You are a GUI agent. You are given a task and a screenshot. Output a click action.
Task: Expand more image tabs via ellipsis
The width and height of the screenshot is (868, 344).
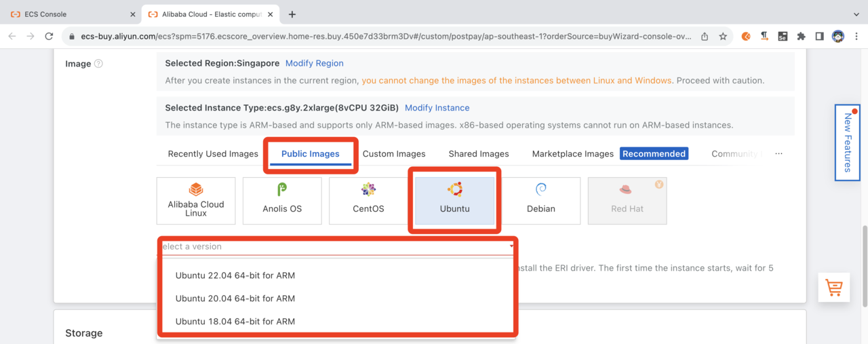point(778,154)
